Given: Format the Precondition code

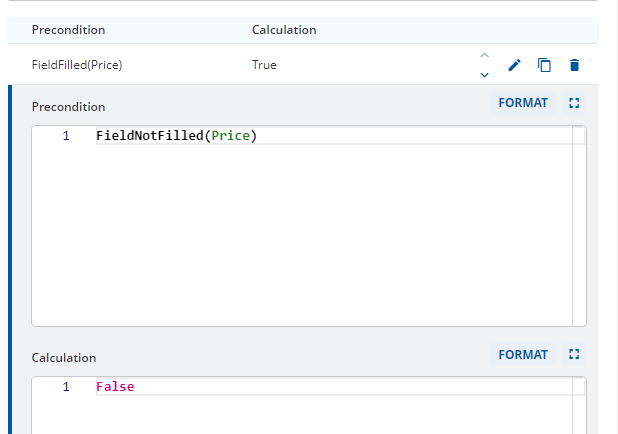Looking at the screenshot, I should 523,103.
